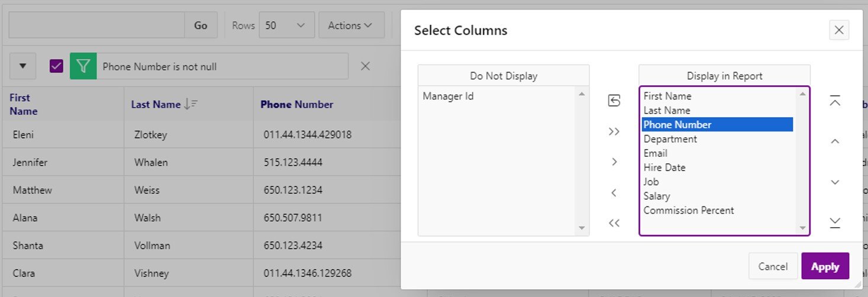Select Phone Number in Display in Report
The image size is (868, 297).
[x=717, y=124]
